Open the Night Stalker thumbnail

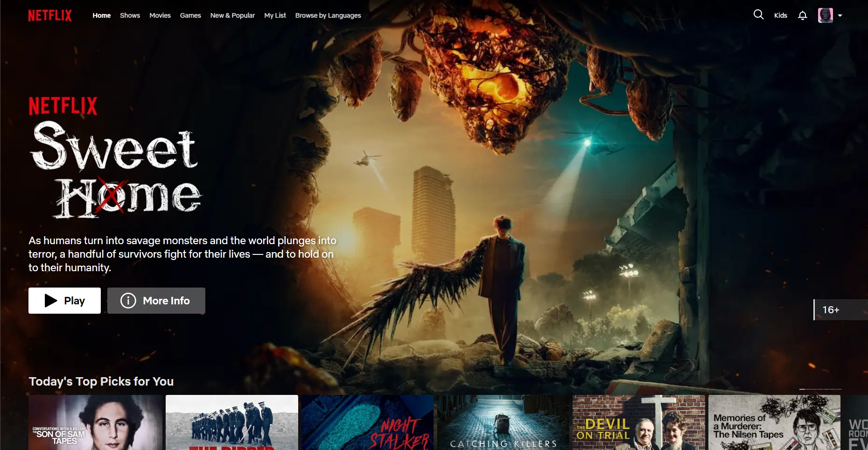point(367,422)
